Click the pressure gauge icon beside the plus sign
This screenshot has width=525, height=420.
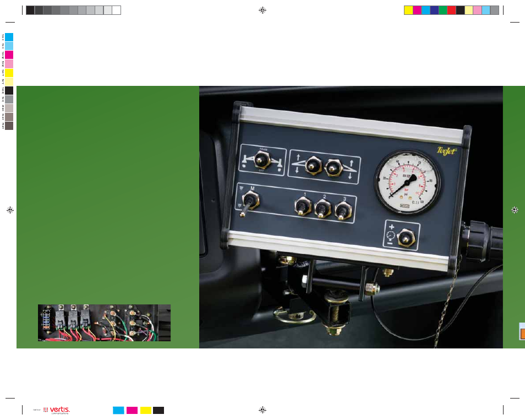coord(390,236)
